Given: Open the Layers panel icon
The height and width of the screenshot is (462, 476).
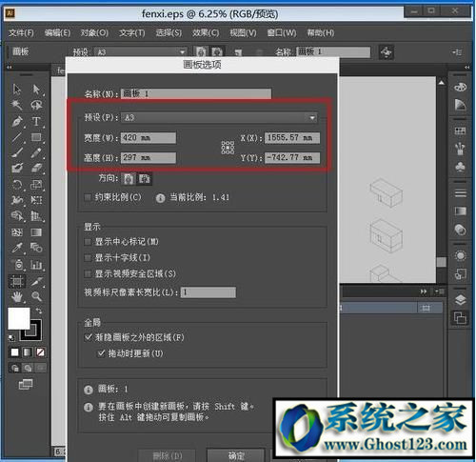Looking at the screenshot, I should 460,299.
